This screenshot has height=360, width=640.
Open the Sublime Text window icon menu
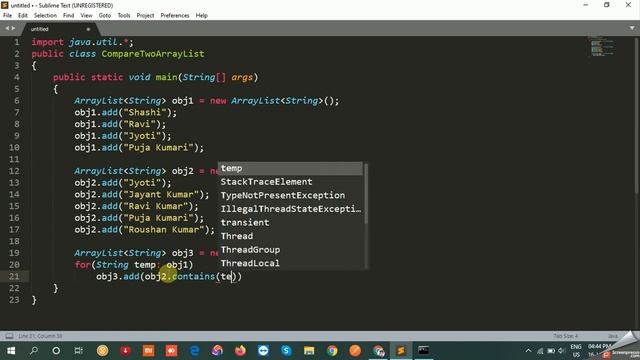click(5, 5)
